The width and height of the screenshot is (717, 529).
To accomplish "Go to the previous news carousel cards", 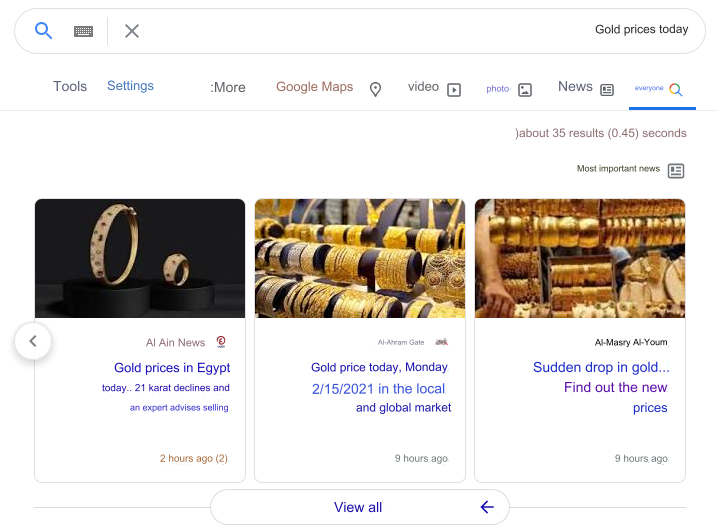I will pos(33,341).
